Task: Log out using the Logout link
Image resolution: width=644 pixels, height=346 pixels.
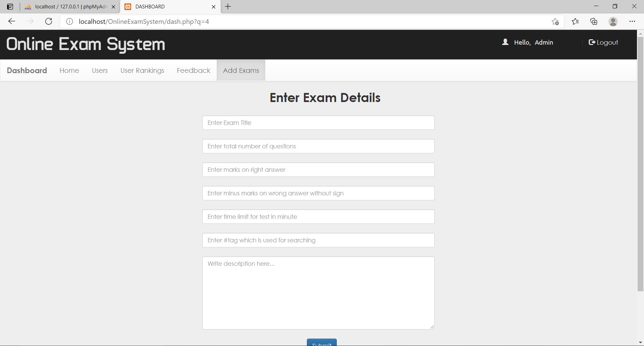Action: (x=603, y=42)
